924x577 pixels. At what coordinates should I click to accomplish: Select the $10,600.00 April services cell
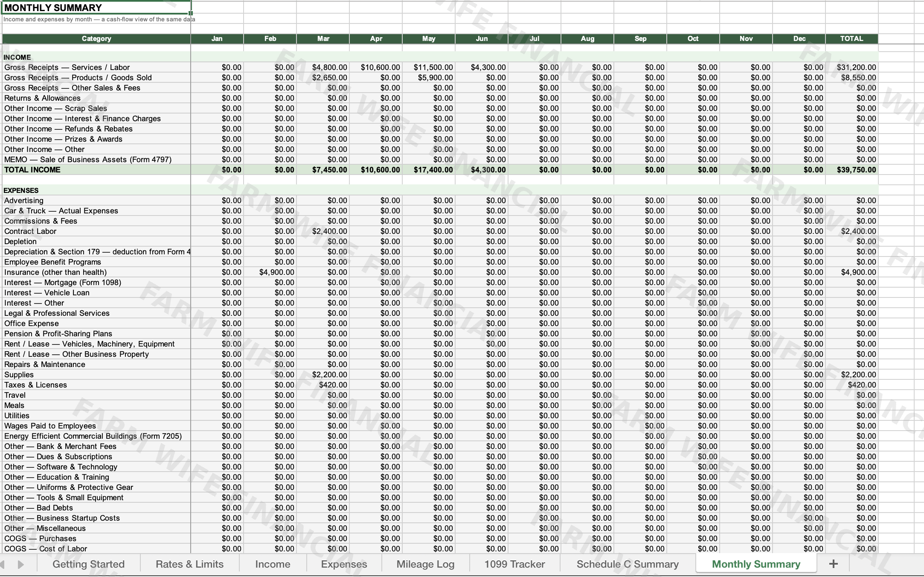tap(376, 67)
